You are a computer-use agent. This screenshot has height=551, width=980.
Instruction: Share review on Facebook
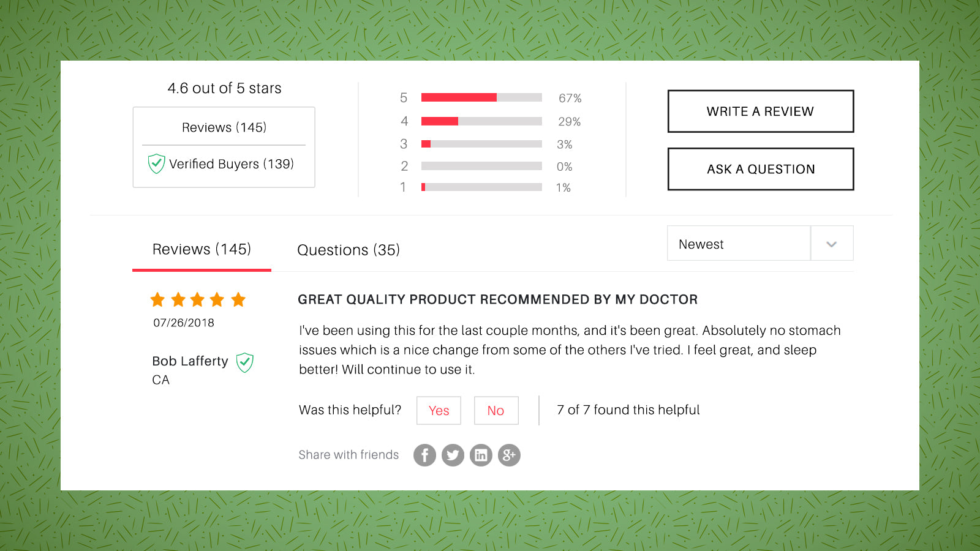424,455
